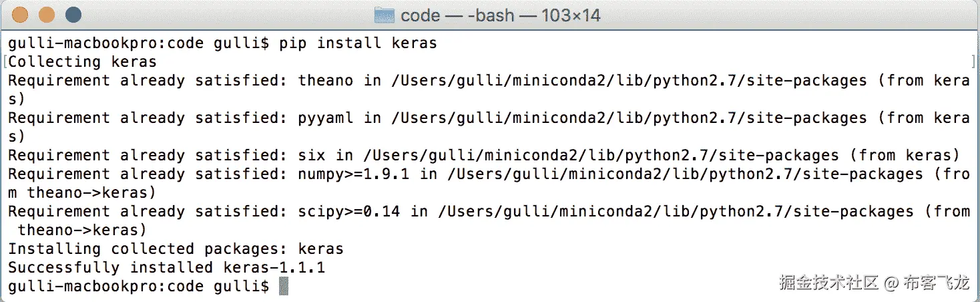The image size is (980, 302).
Task: Click the red close window button
Action: [x=21, y=14]
